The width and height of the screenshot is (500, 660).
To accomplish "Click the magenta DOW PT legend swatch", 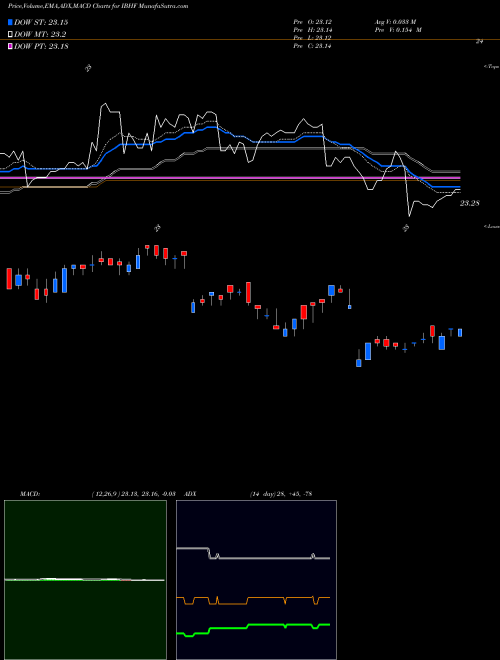I will point(10,46).
